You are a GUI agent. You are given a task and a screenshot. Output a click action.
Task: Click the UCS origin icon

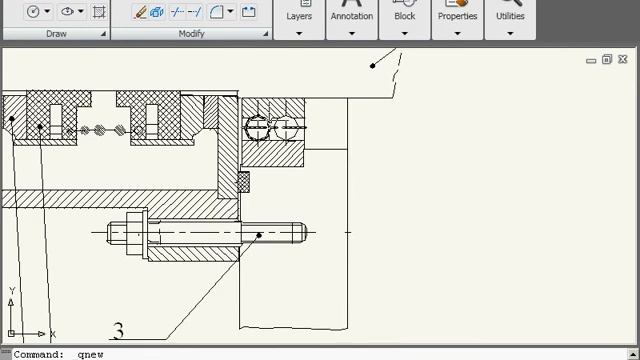[x=11, y=333]
